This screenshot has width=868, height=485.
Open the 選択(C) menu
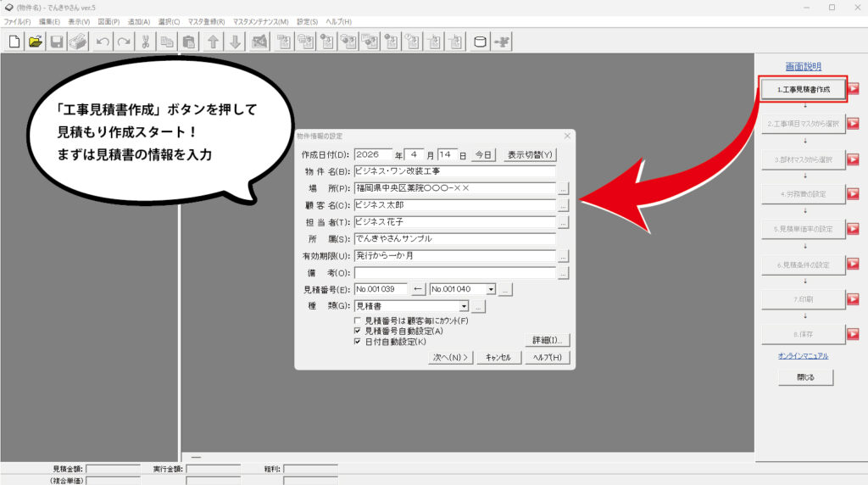pyautogui.click(x=169, y=21)
